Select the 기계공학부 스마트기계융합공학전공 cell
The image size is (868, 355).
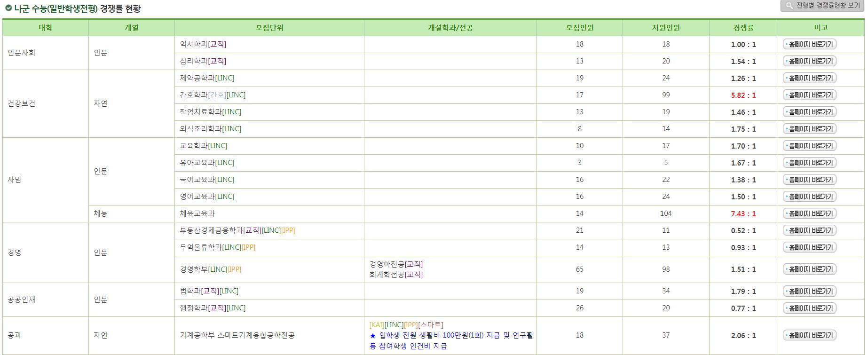tap(269, 335)
